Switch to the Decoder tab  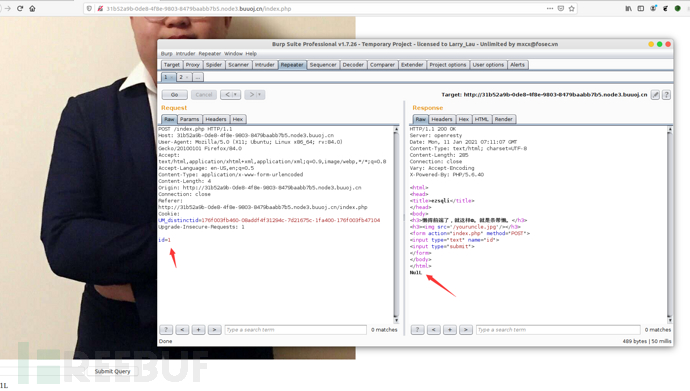(x=353, y=65)
